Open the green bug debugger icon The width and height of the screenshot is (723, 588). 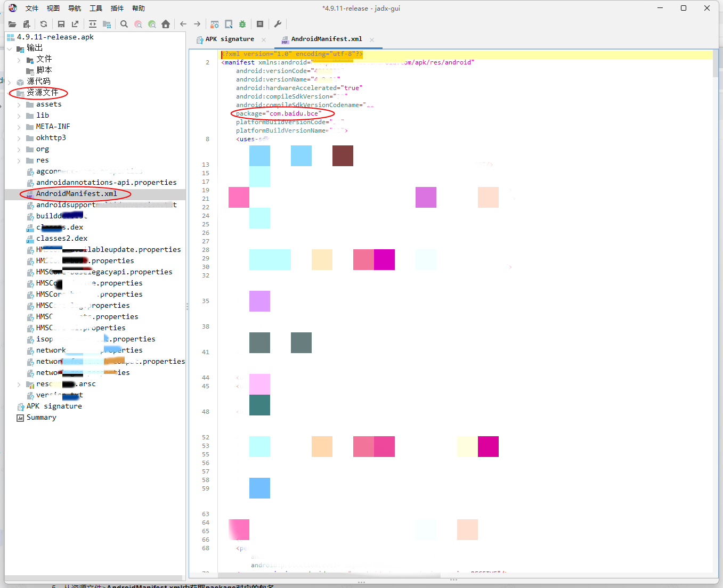[x=242, y=24]
